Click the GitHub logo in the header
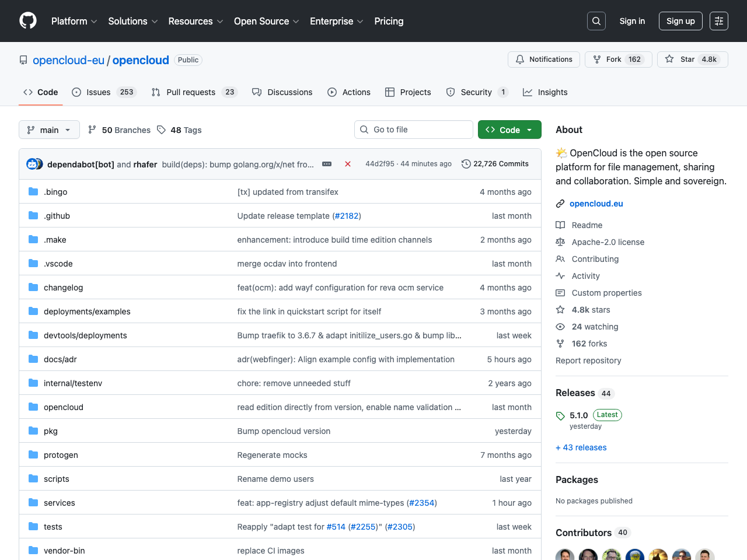 [27, 20]
